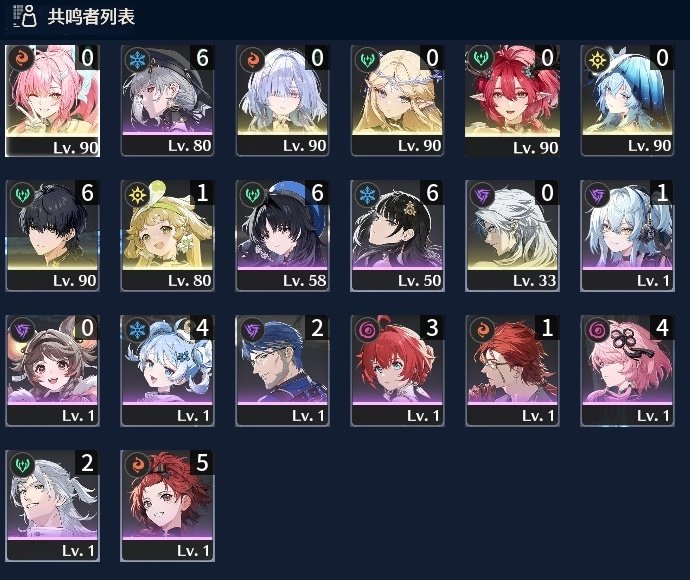The image size is (690, 580).
Task: Select the yellow-haired Lv. 80 light character
Action: [x=168, y=235]
